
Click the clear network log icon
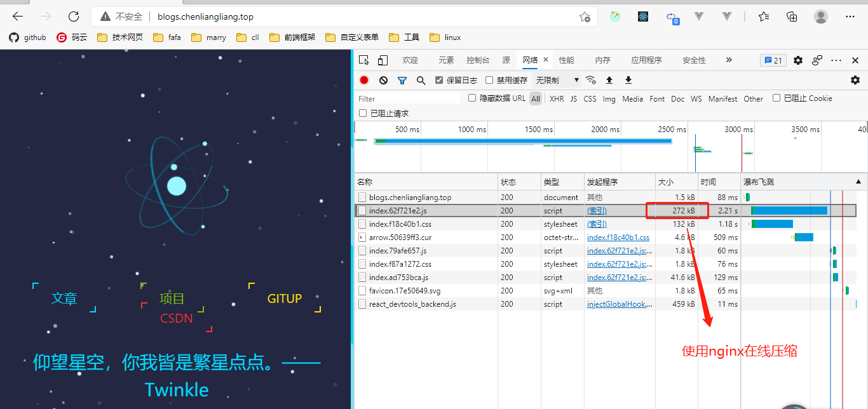pyautogui.click(x=383, y=80)
